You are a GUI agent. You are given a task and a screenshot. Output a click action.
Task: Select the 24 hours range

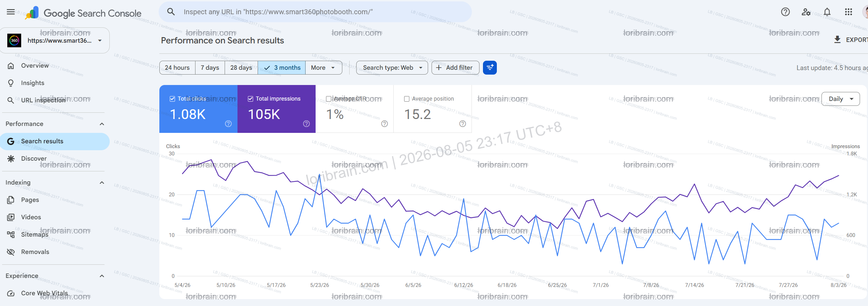click(x=177, y=68)
